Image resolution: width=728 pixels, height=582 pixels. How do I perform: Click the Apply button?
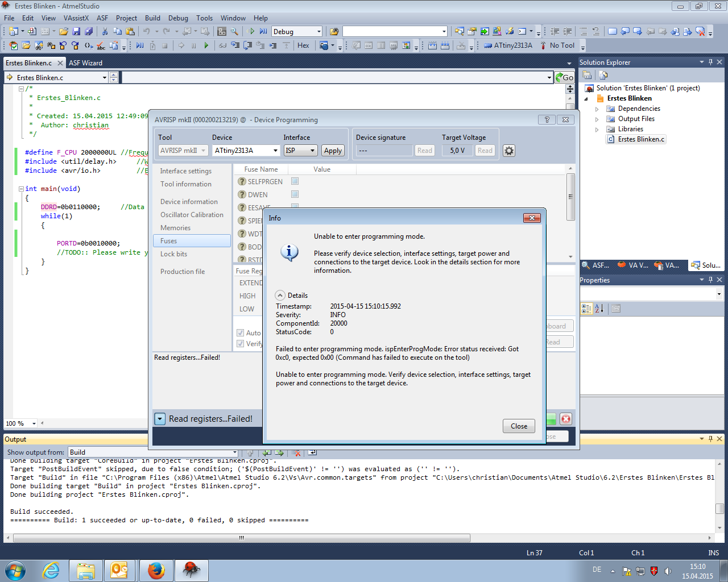pyautogui.click(x=333, y=151)
